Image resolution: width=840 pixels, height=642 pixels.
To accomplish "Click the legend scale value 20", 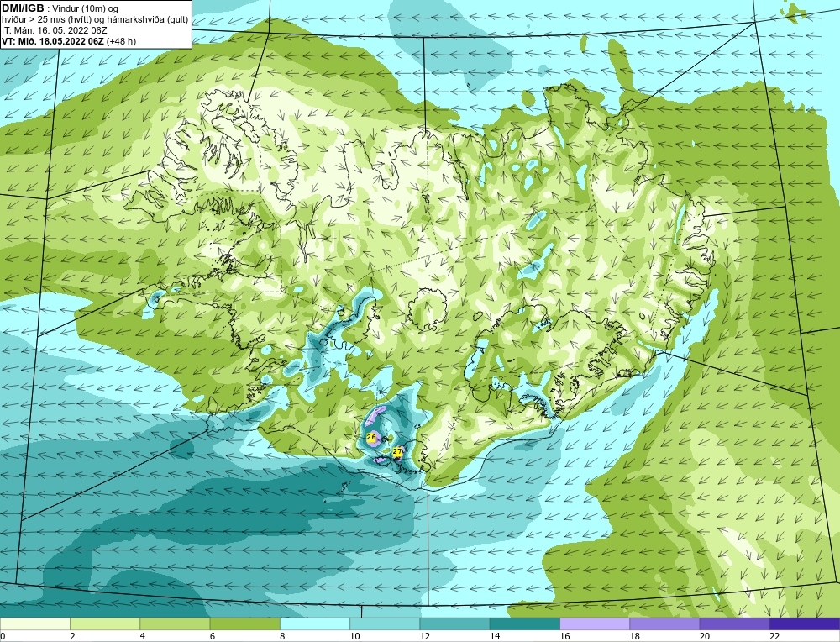I will (705, 636).
